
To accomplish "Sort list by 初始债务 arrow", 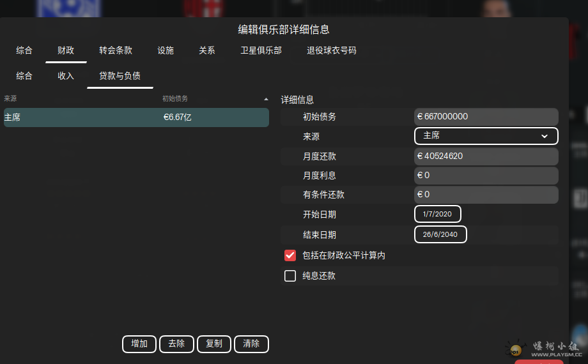I will (266, 100).
